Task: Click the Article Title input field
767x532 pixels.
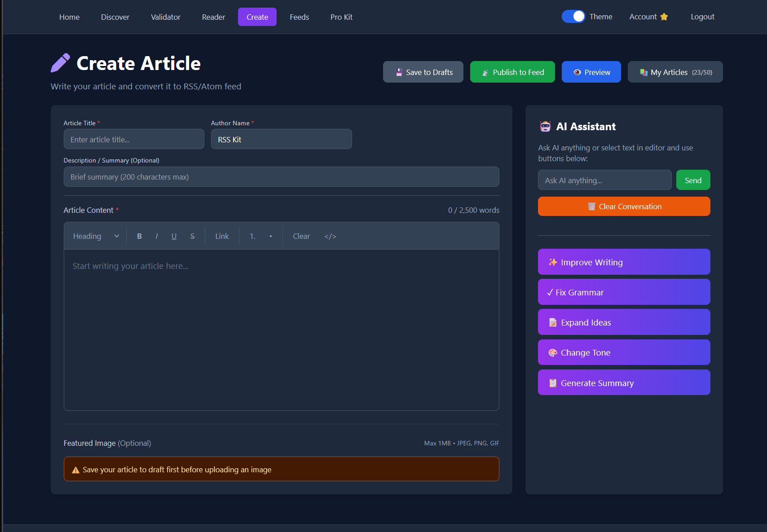Action: pyautogui.click(x=133, y=139)
